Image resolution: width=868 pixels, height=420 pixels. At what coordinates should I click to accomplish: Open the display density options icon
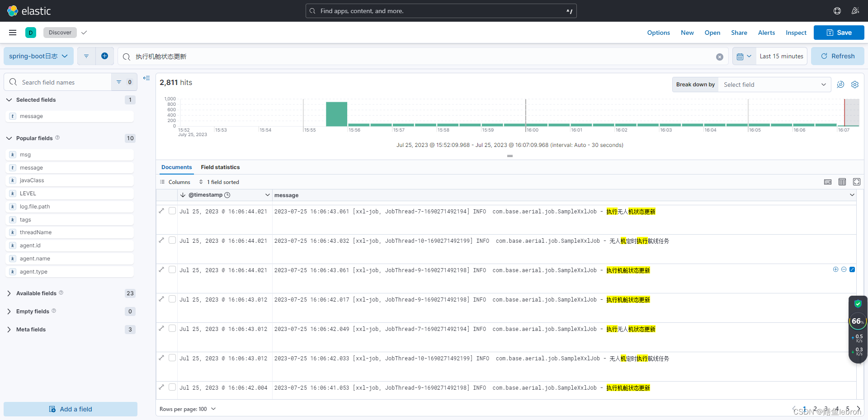coord(842,182)
